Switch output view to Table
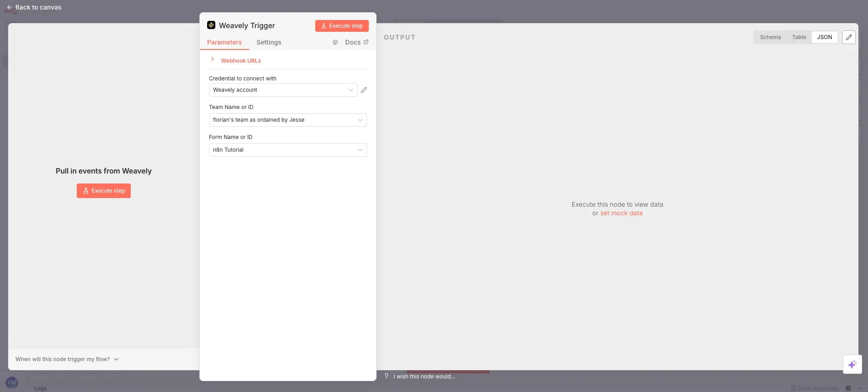The image size is (868, 392). (x=799, y=37)
